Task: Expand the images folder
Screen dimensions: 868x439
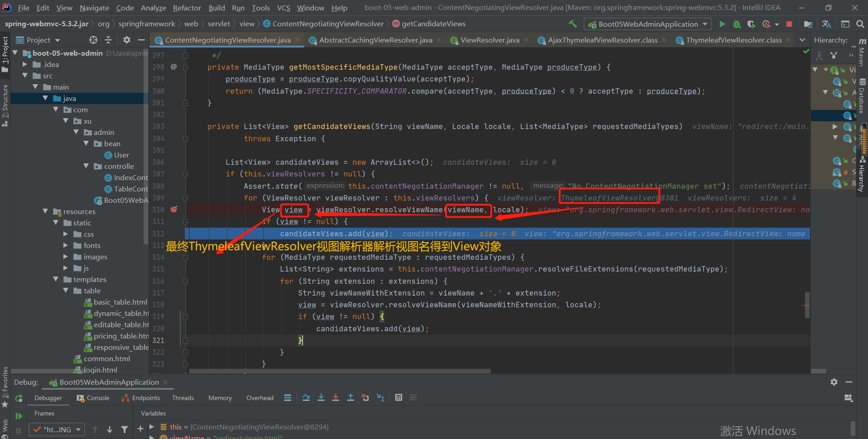Action: click(66, 257)
